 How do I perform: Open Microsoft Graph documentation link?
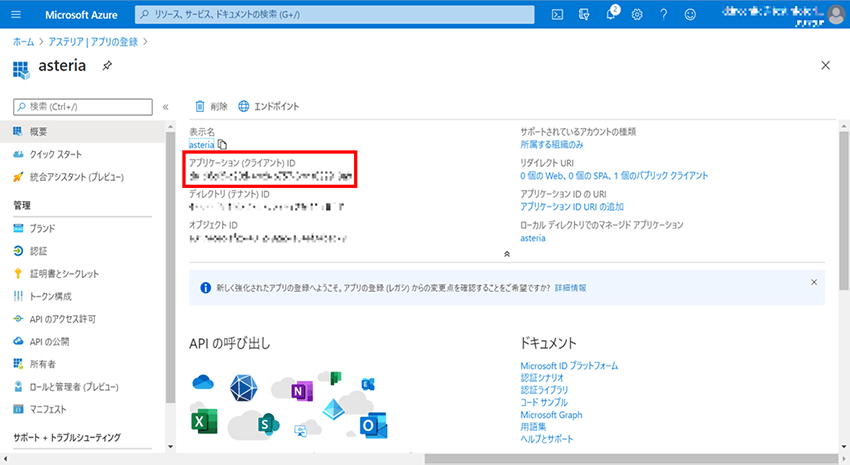551,415
